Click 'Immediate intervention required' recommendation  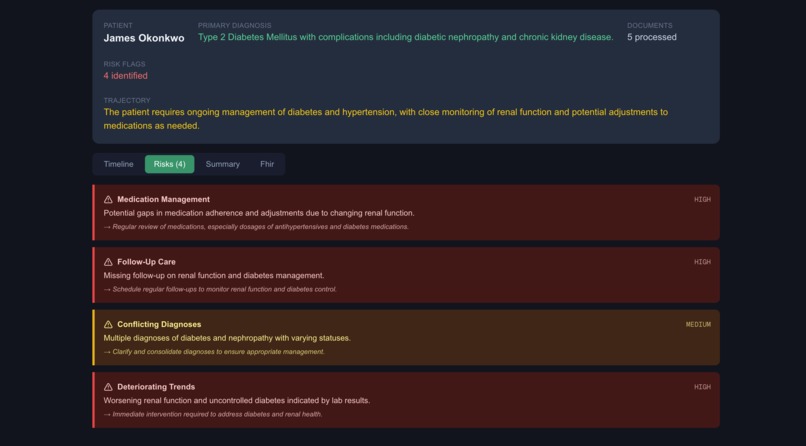coord(213,415)
